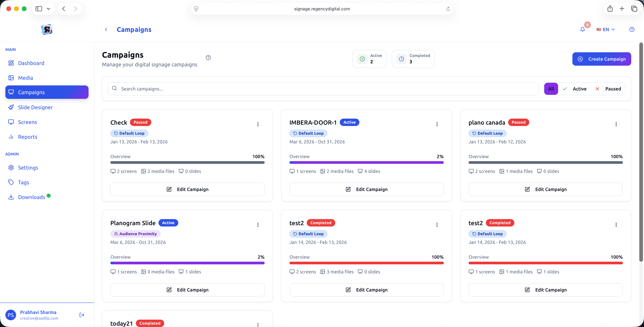The image size is (644, 327).
Task: Click Safari share icon in toolbar
Action: tap(610, 9)
